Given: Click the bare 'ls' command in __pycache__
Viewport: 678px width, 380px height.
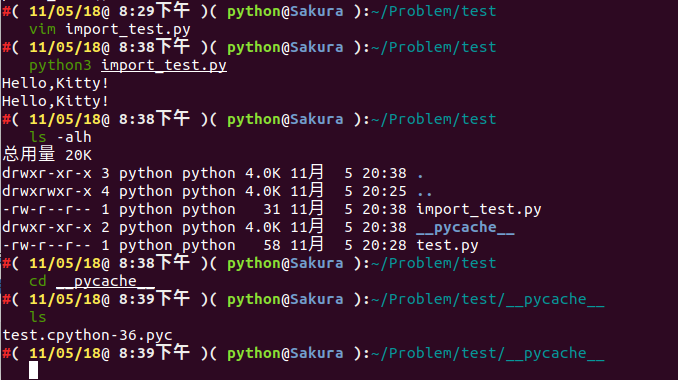Looking at the screenshot, I should click(38, 317).
